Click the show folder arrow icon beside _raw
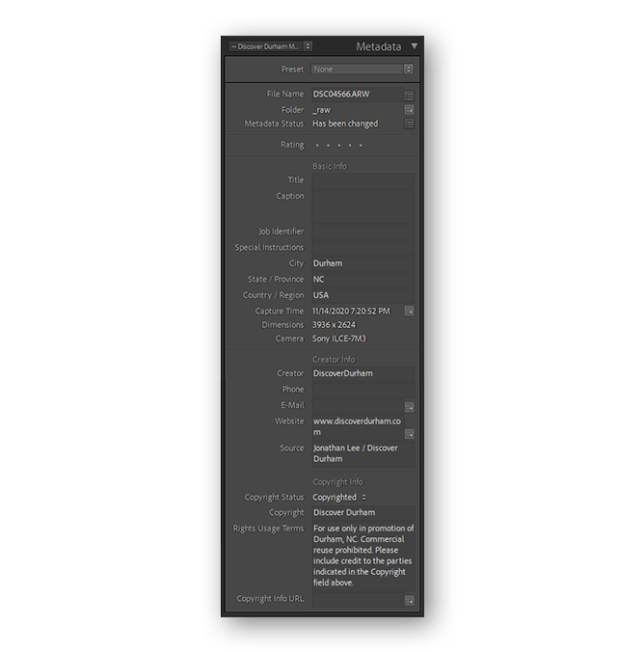Image resolution: width=644 pixels, height=652 pixels. pos(409,110)
